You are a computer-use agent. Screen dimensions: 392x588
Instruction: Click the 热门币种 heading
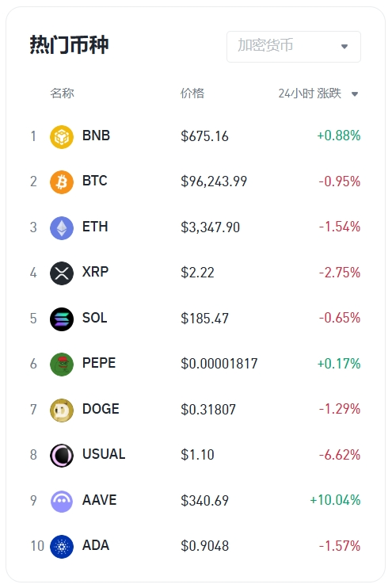(x=70, y=45)
